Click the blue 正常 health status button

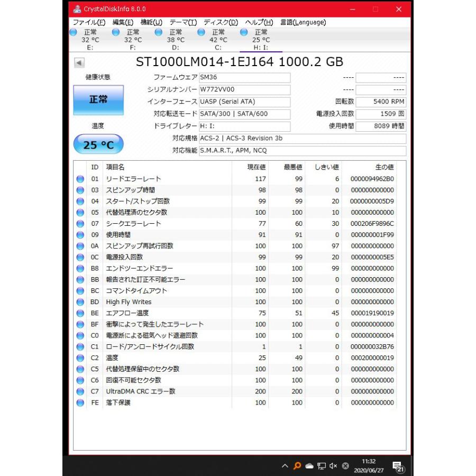[x=98, y=100]
